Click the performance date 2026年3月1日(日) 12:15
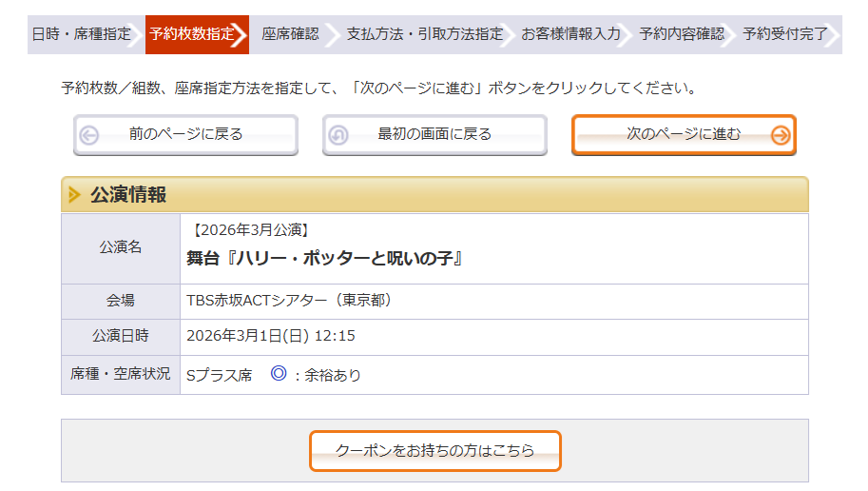This screenshot has height=491, width=868. pyautogui.click(x=271, y=336)
